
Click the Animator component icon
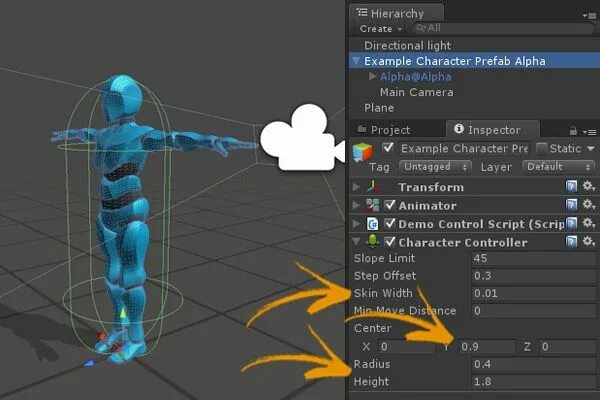[x=372, y=205]
